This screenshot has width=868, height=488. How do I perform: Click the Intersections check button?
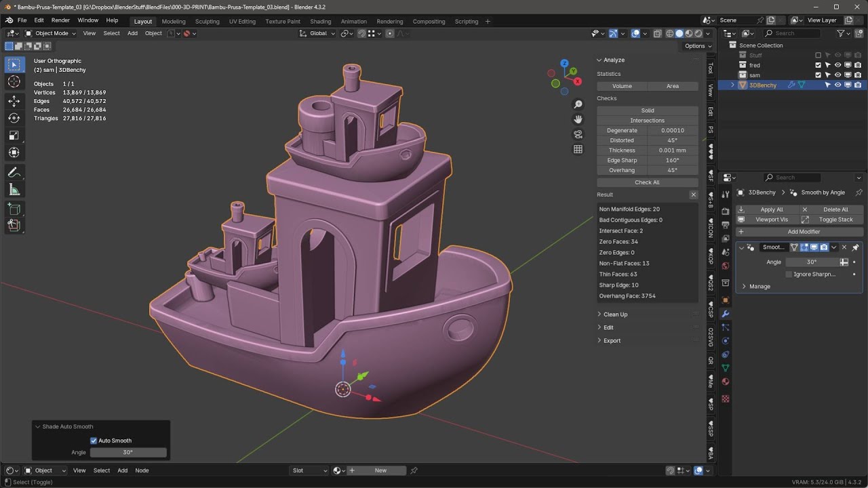coord(648,121)
